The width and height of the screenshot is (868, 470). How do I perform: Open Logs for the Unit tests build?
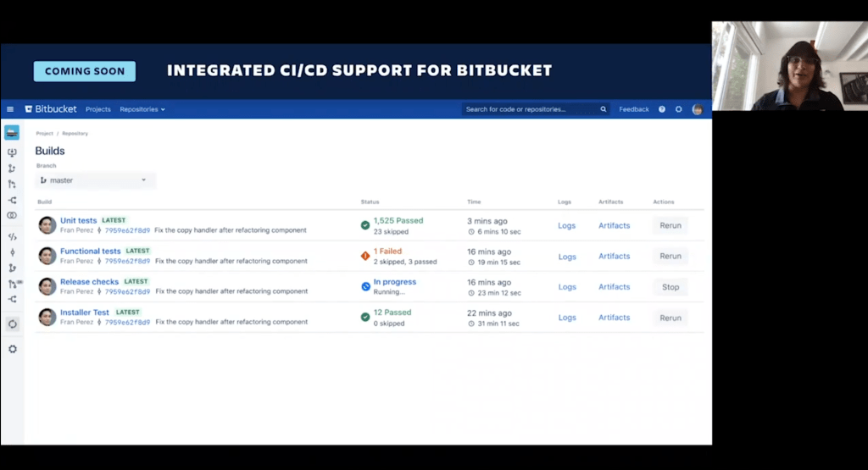pyautogui.click(x=567, y=226)
